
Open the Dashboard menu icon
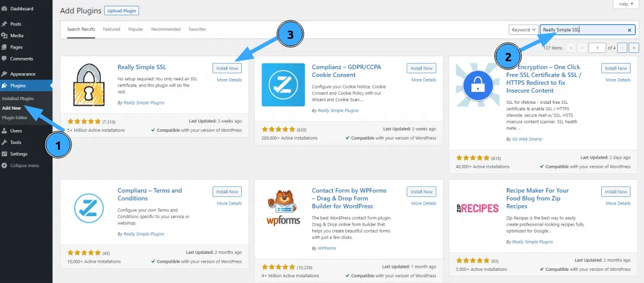[4, 9]
